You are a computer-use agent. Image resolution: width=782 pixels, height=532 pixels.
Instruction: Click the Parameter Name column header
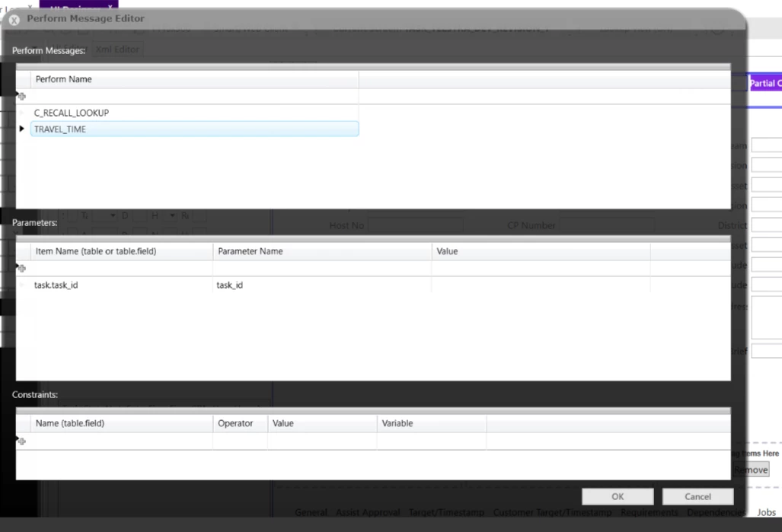322,251
